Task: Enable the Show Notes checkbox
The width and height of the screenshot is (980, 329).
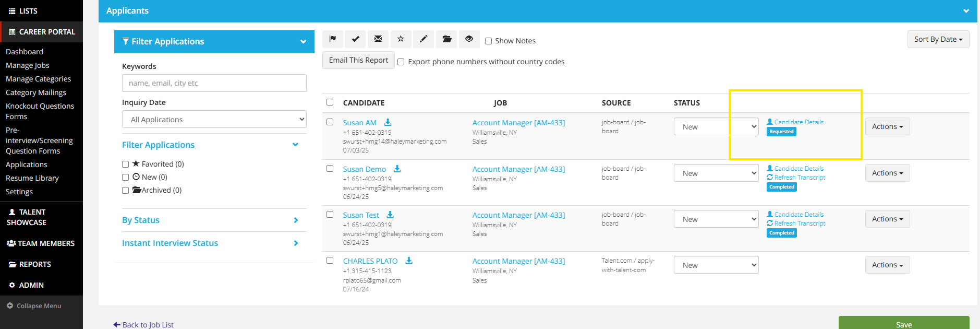Action: [x=488, y=41]
